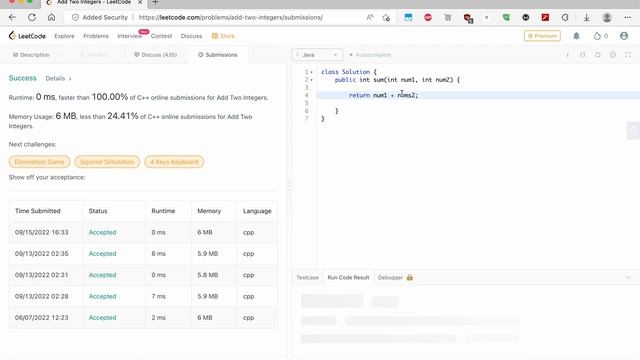The width and height of the screenshot is (640, 360).
Task: Open browser settings three-dot menu
Action: pyautogui.click(x=627, y=18)
